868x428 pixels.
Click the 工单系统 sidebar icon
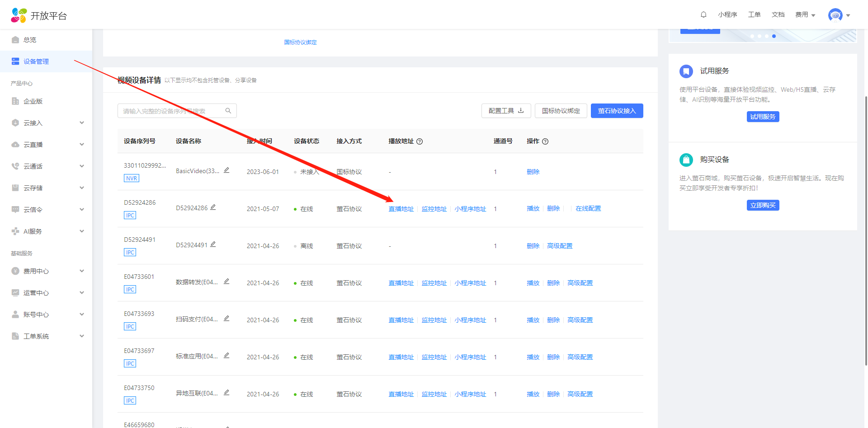tap(15, 336)
